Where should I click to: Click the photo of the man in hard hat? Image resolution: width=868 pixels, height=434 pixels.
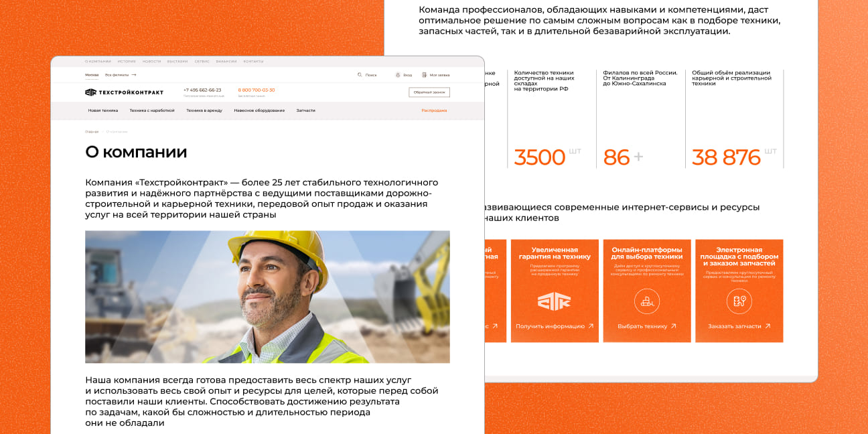pyautogui.click(x=267, y=297)
